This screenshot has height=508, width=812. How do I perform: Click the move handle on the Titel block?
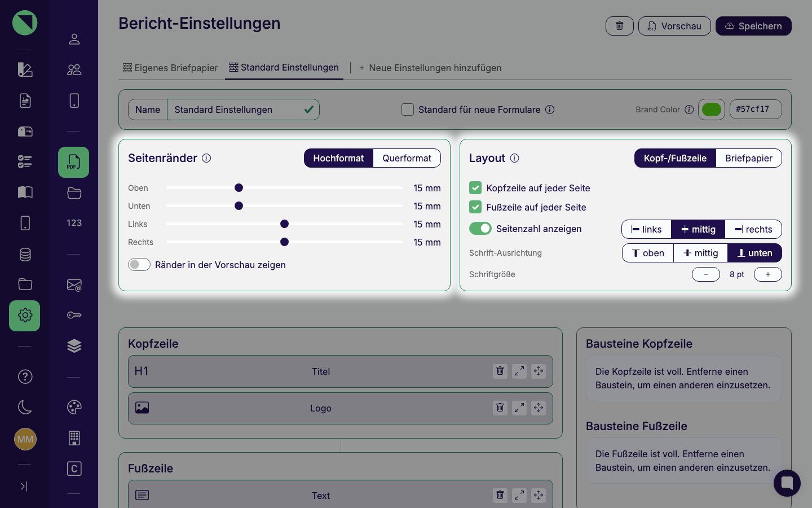pos(539,371)
